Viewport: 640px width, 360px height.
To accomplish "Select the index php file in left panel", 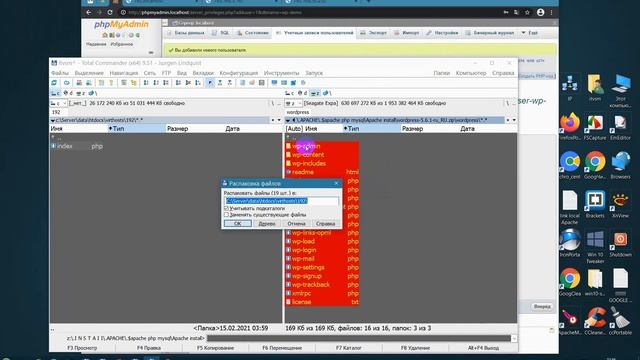I will pyautogui.click(x=77, y=146).
